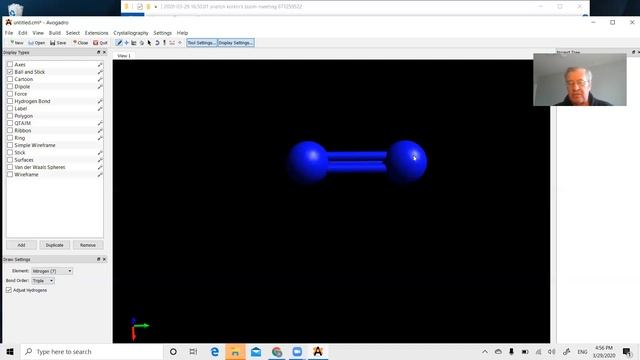Enable the Hydrogen Bond display type
Screen dimensions: 640x360
(10, 101)
